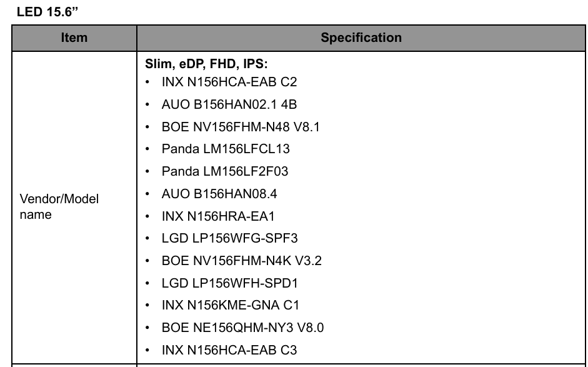Click AUO B156HAN08.4 entry

point(219,194)
